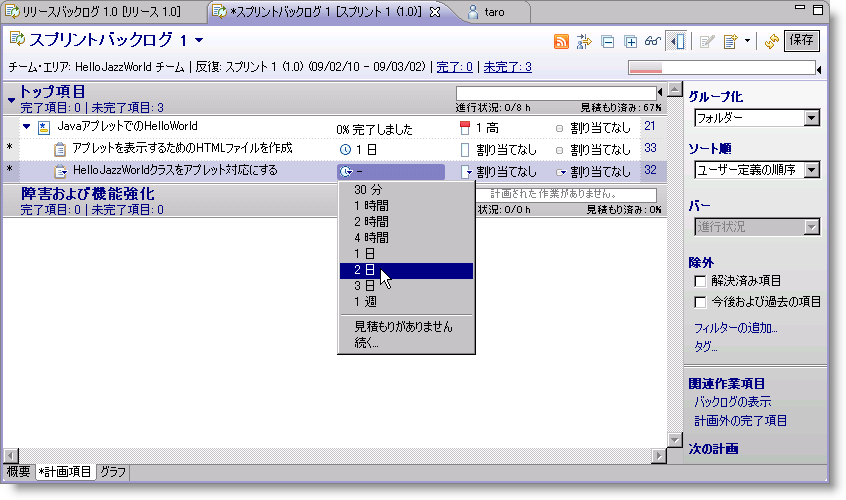Check the 解決済み項目 checkbox
The height and width of the screenshot is (500, 846).
(700, 281)
